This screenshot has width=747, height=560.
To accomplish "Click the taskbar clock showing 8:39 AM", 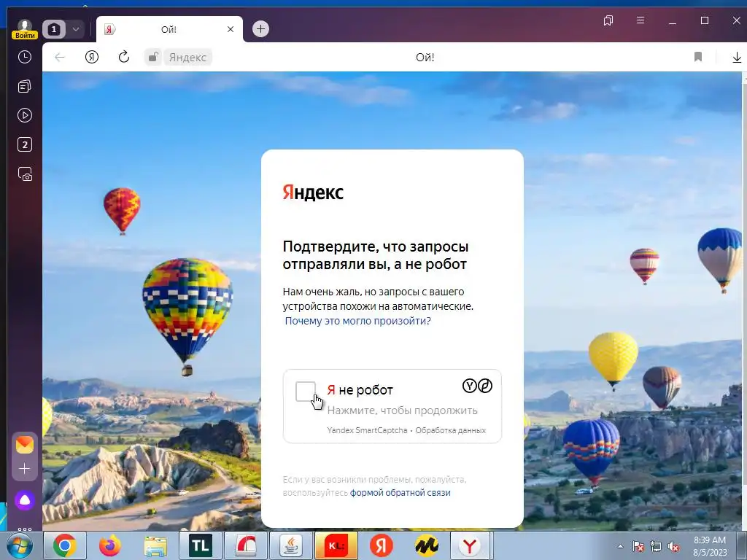I will coord(710,546).
